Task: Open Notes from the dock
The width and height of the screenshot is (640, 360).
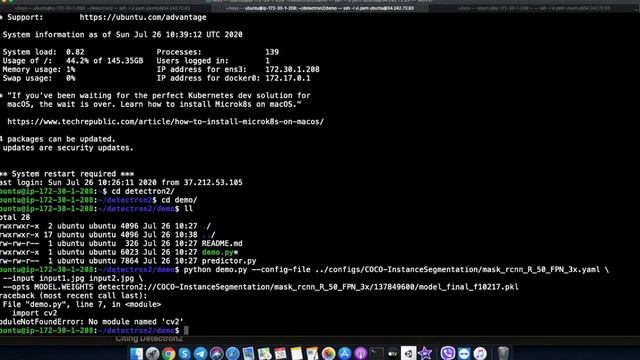Action: 296,353
